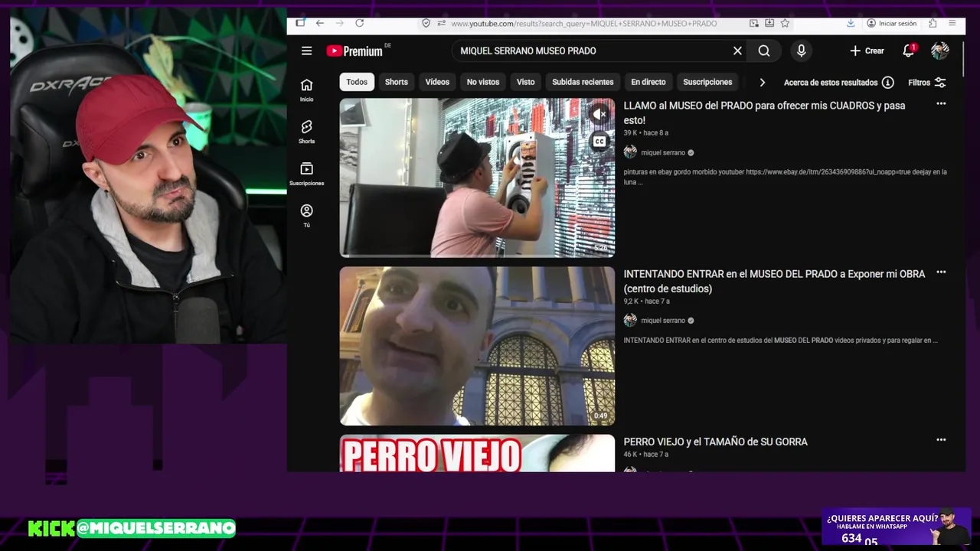Screen dimensions: 980x551
Task: Click the KICK @MIQUELSERRANO overlay label
Action: pos(132,528)
